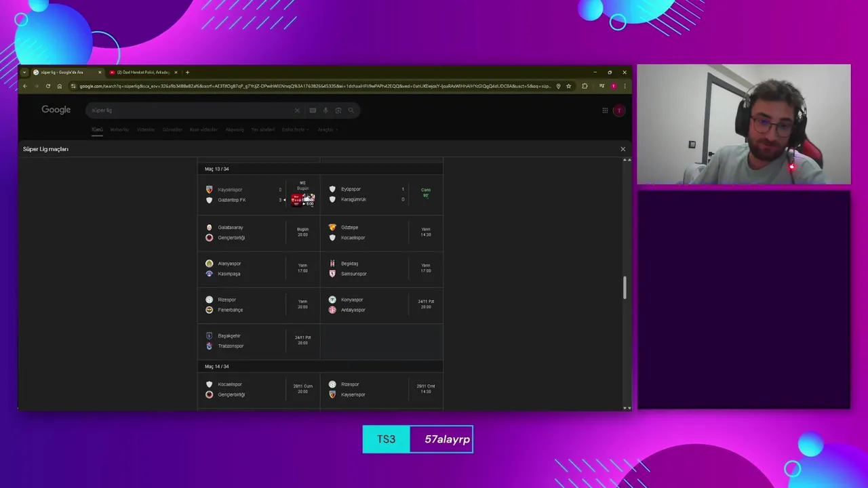Open the Rizespor vs Fenerbahçe fixture

(x=259, y=305)
